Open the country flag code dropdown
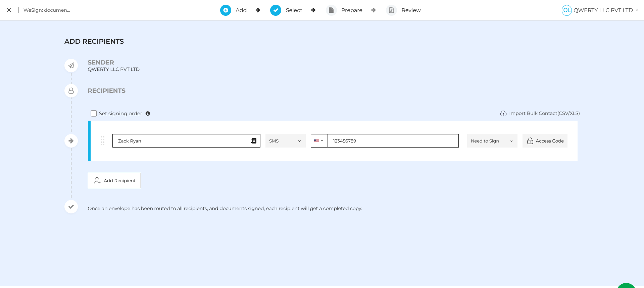The image size is (644, 288). 319,141
